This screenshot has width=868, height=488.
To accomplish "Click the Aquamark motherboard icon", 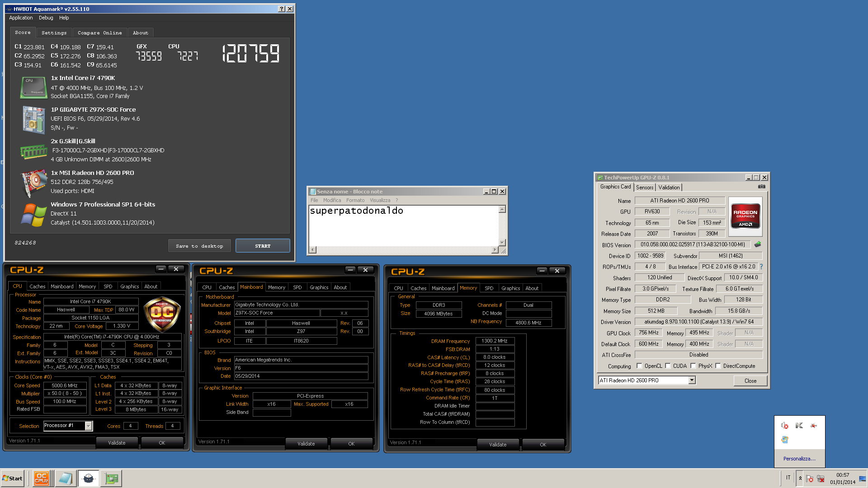I will (33, 119).
